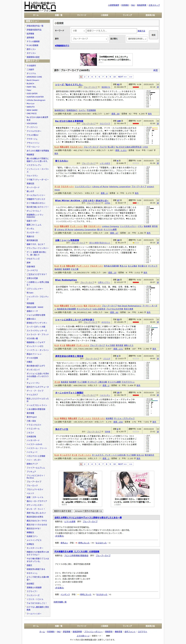Switch to the 推薦一覧 tab in top navigation
186x644 pixels.
(59, 15)
